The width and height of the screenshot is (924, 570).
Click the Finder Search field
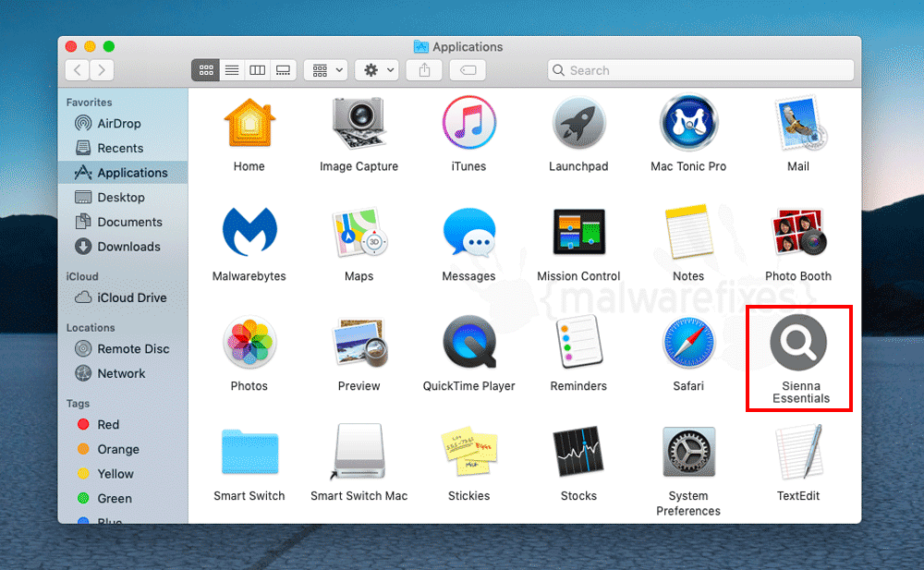pyautogui.click(x=700, y=70)
